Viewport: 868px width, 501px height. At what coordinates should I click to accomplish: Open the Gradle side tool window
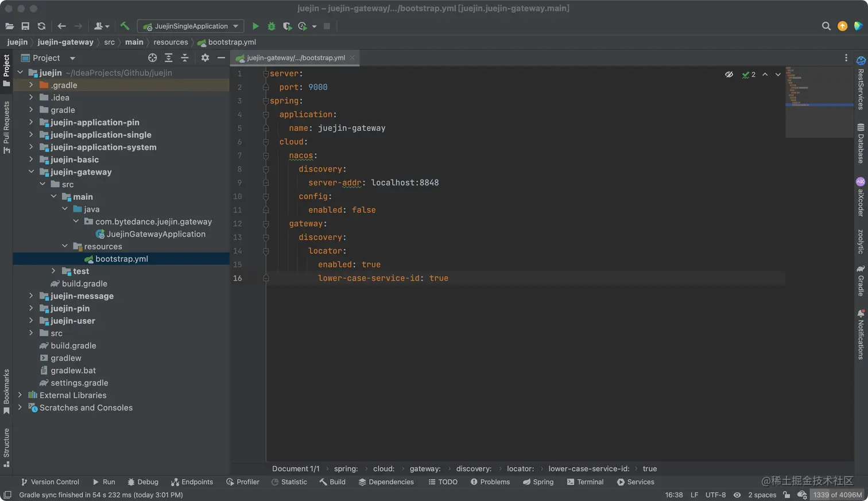(861, 280)
